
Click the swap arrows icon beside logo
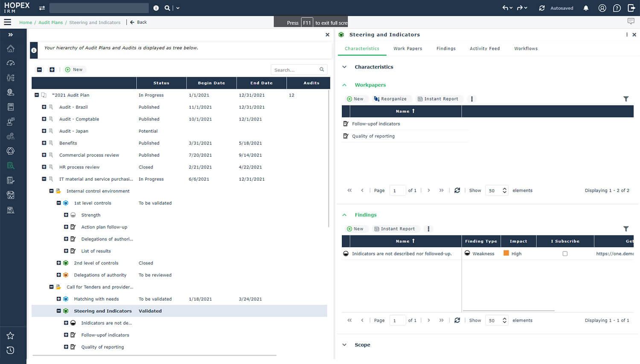(x=42, y=8)
